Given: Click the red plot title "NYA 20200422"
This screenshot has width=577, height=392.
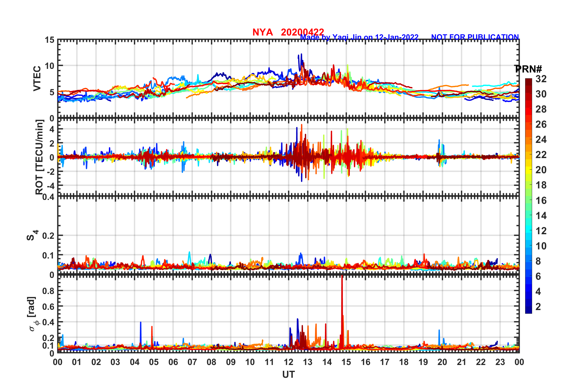Looking at the screenshot, I should point(288,32).
